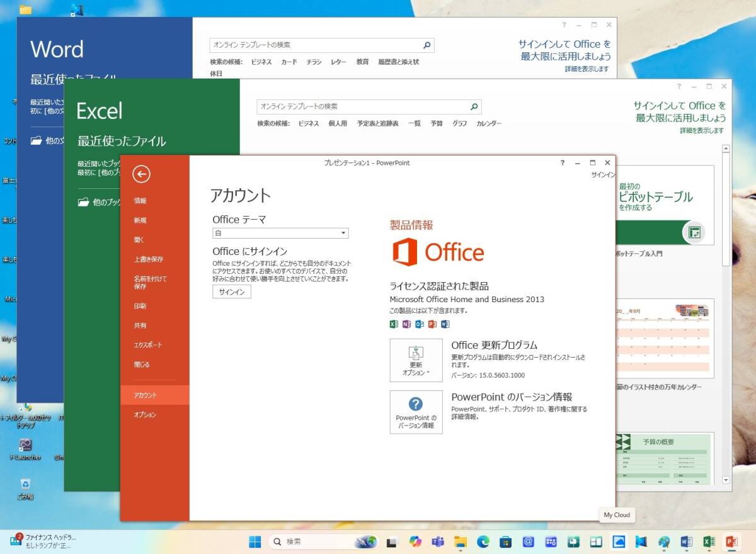Image resolution: width=756 pixels, height=554 pixels.
Task: Select 共有 in the PowerPoint sidebar
Action: click(140, 325)
